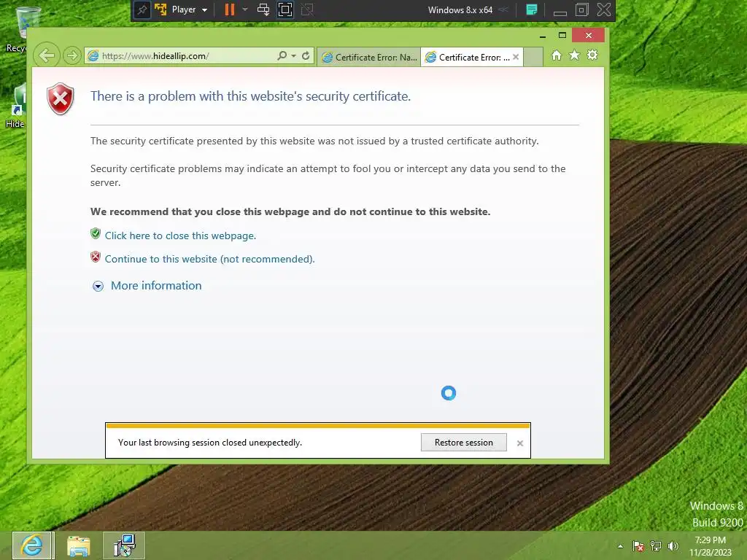Go back in Internet Explorer

click(x=47, y=55)
